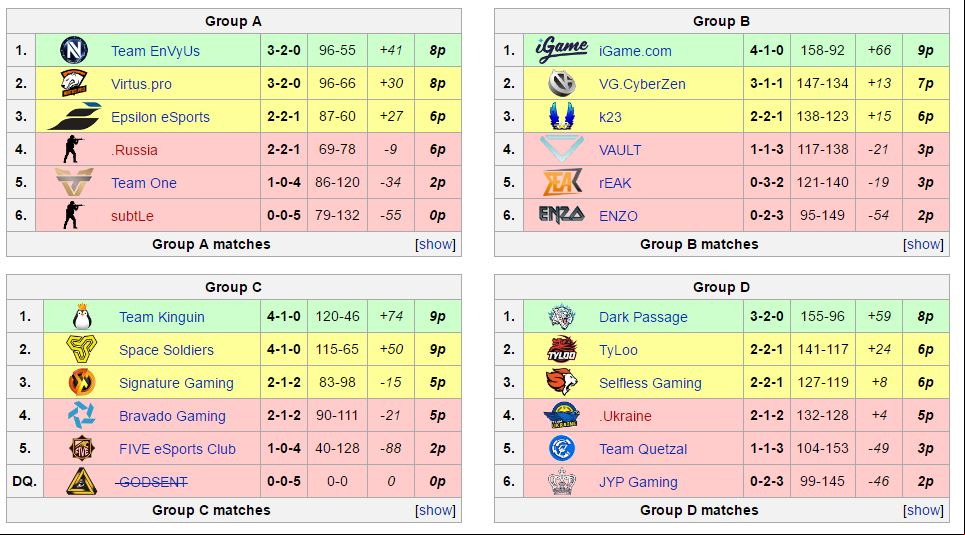Show the Group D matches
The image size is (965, 535).
923,510
